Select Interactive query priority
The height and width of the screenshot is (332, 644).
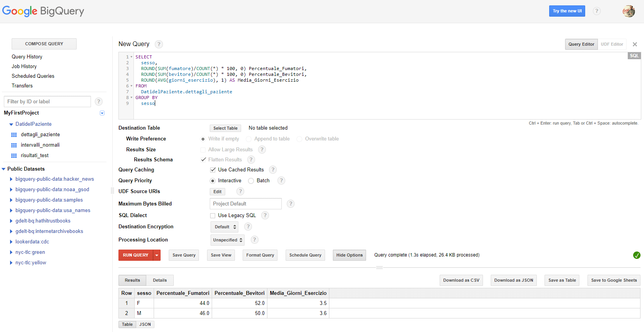(212, 181)
